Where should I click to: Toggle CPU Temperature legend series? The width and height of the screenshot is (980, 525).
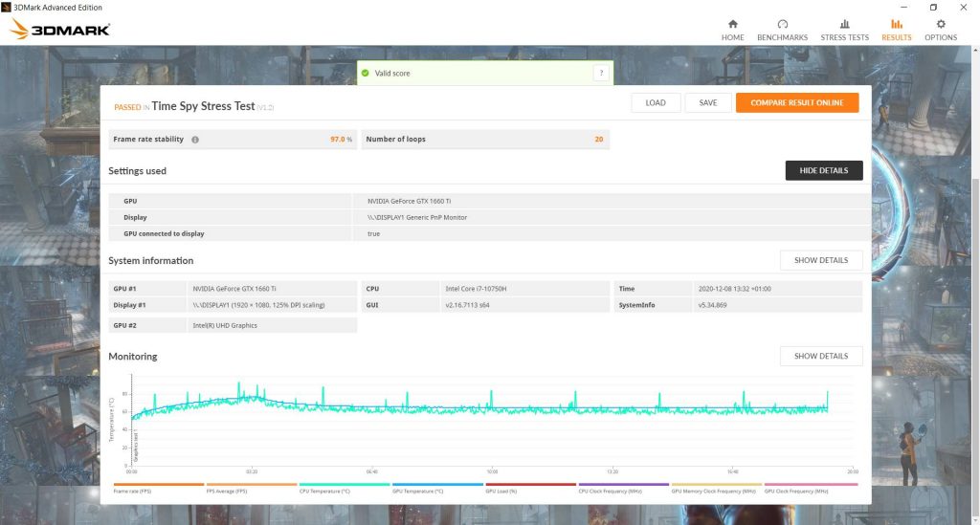pos(345,488)
